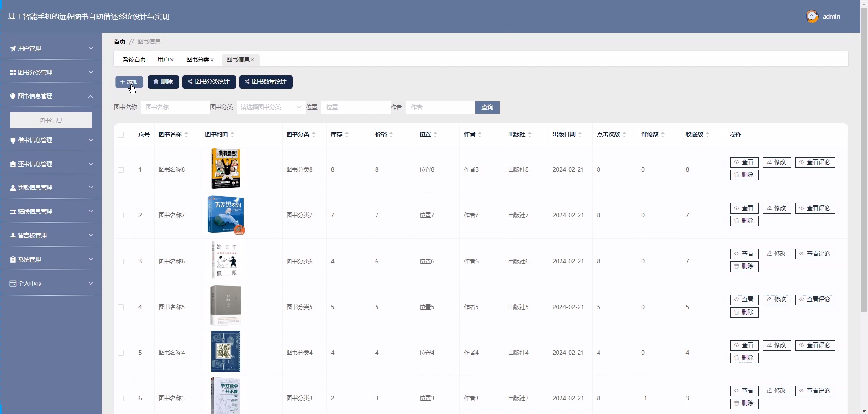Viewport: 868px width, 414px height.
Task: Switch to the 系统首页 tab
Action: coord(134,60)
